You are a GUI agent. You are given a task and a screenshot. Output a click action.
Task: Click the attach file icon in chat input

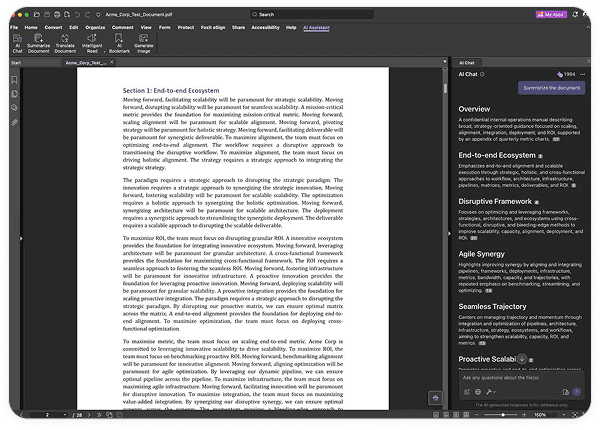pyautogui.click(x=566, y=392)
